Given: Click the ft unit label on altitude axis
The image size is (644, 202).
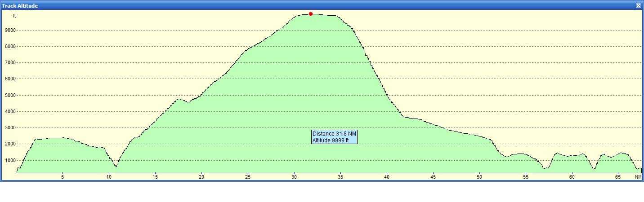Looking at the screenshot, I should pos(14,16).
